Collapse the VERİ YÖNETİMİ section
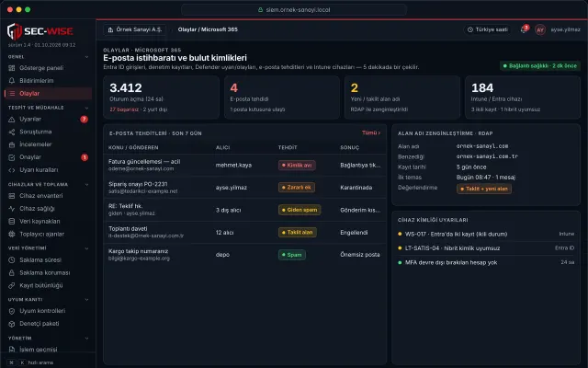Screen dimensions: 588x368 pos(86,248)
